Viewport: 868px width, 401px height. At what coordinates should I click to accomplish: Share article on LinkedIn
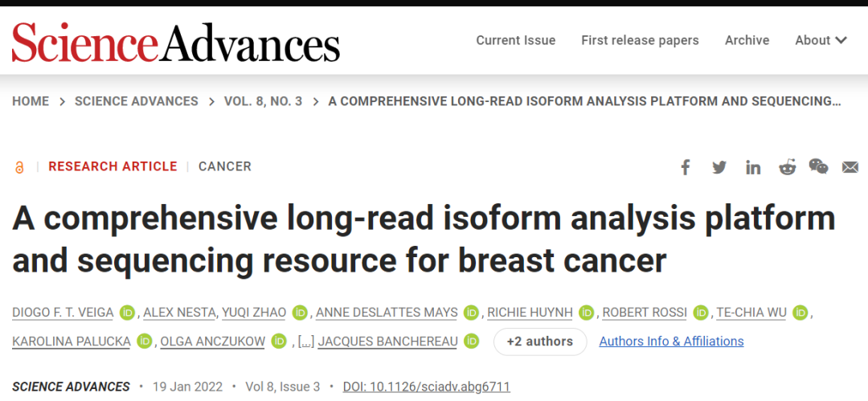[753, 167]
